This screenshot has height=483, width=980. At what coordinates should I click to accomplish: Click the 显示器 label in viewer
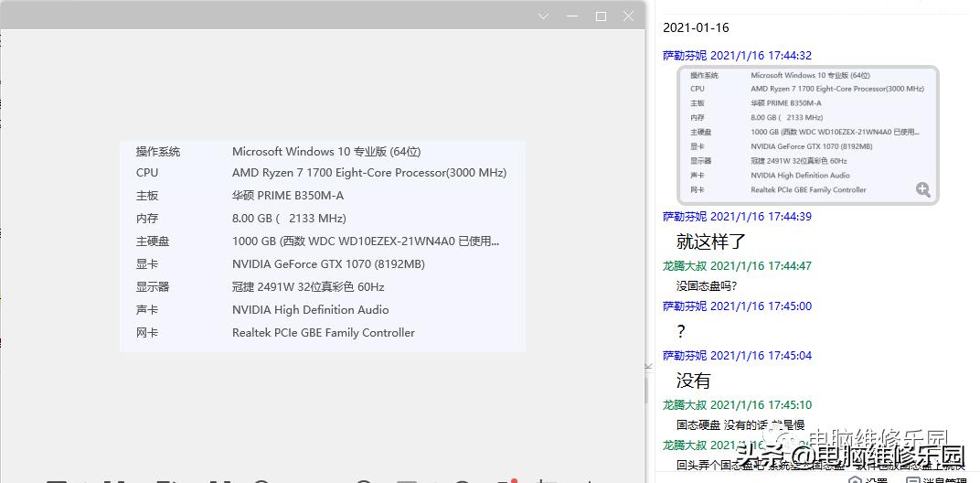tap(153, 287)
